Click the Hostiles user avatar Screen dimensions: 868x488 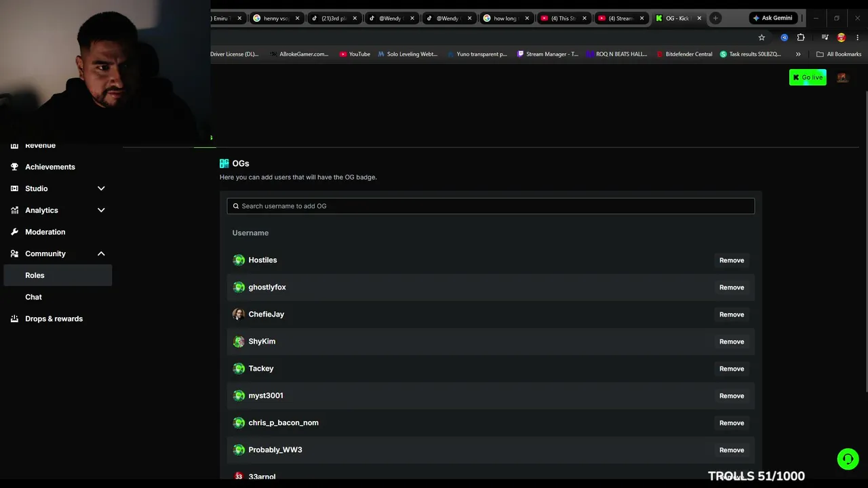(x=239, y=260)
